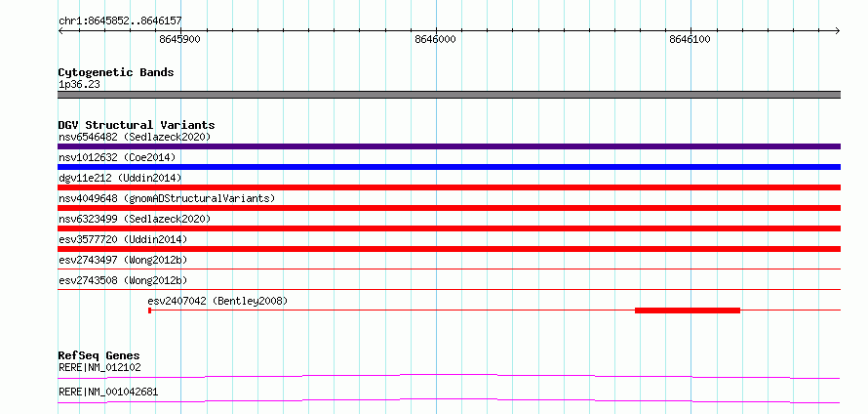Open RERE|NM_001042681 gene label
Viewport: 868px width, 414px height.
click(108, 392)
